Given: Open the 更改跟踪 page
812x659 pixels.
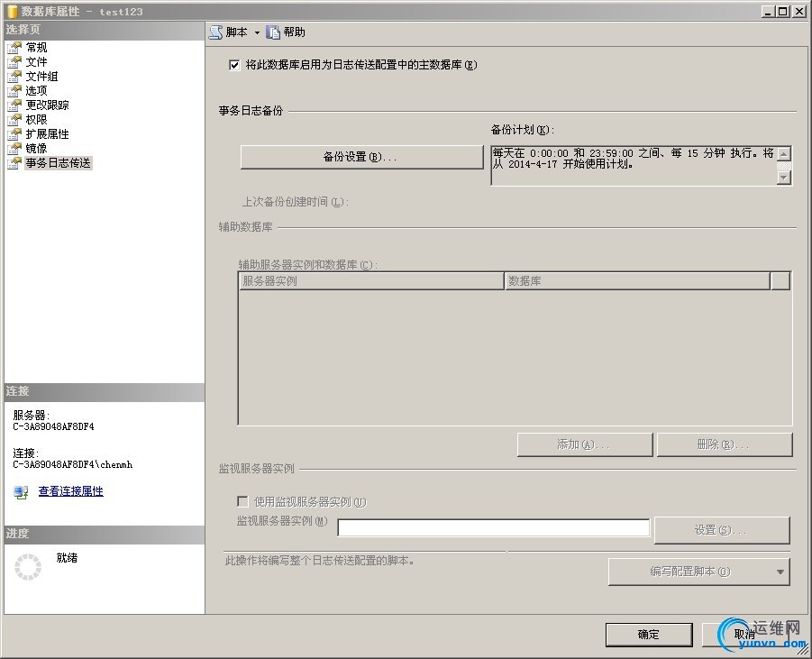Looking at the screenshot, I should [x=47, y=105].
